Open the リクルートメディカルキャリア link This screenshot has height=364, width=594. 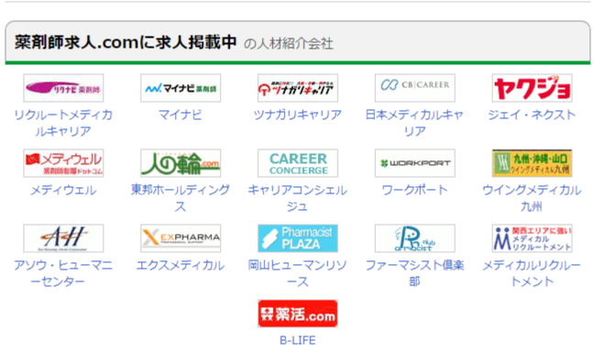pyautogui.click(x=63, y=123)
